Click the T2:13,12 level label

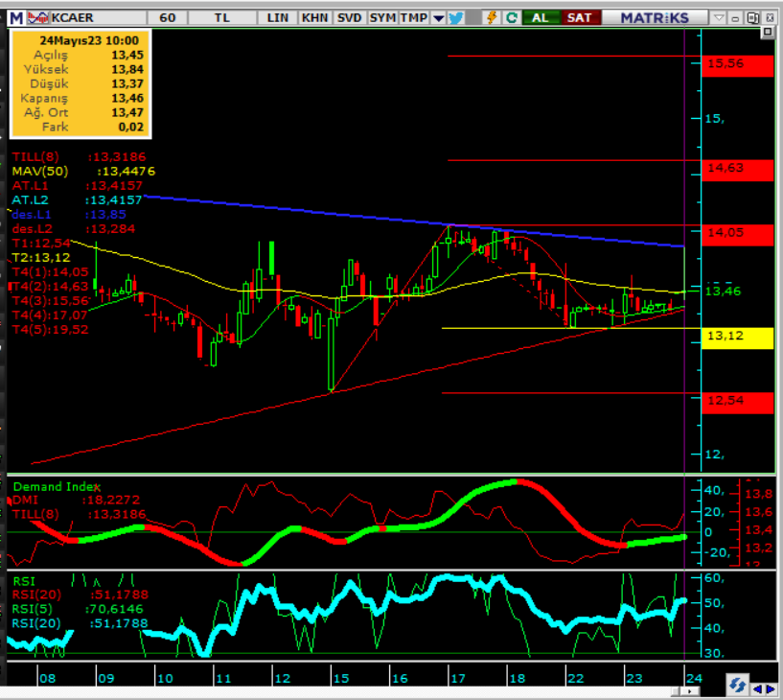[41, 258]
